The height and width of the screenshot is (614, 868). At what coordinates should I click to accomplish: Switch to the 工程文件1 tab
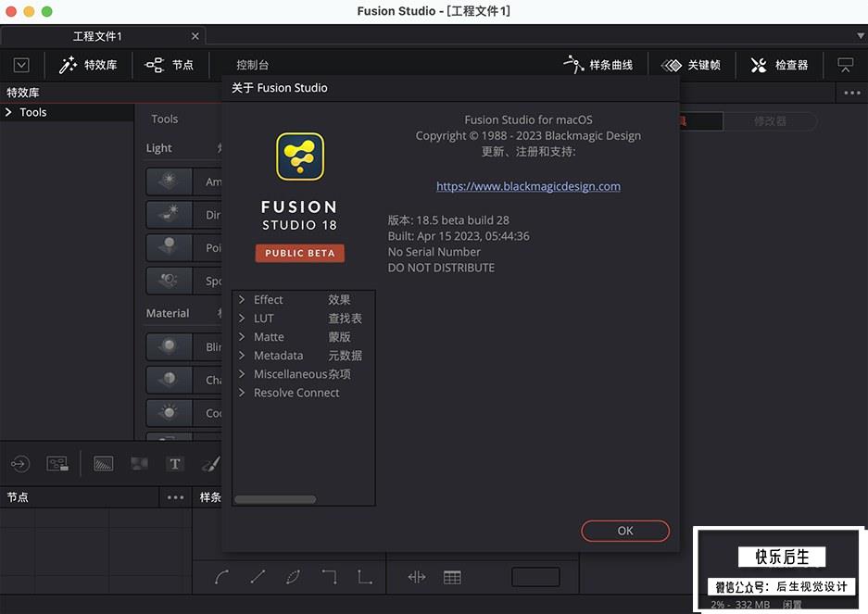click(97, 36)
